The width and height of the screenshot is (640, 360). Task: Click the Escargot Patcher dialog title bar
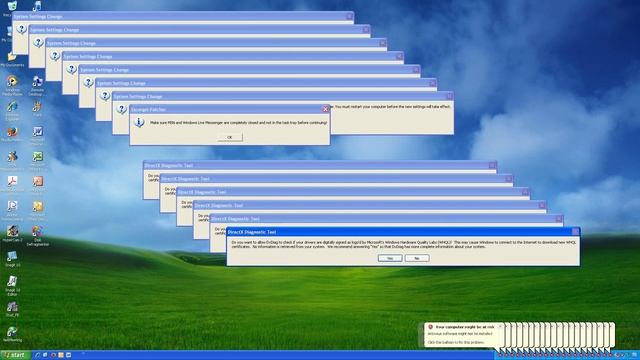click(229, 109)
